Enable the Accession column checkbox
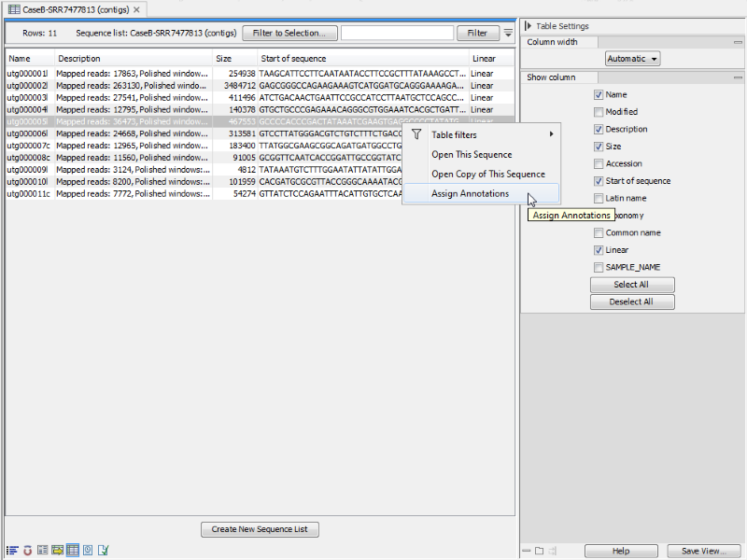The image size is (747, 560). 598,163
